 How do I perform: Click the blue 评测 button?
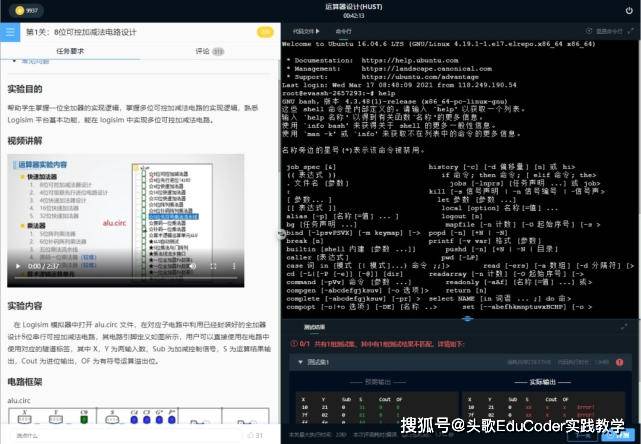click(618, 435)
